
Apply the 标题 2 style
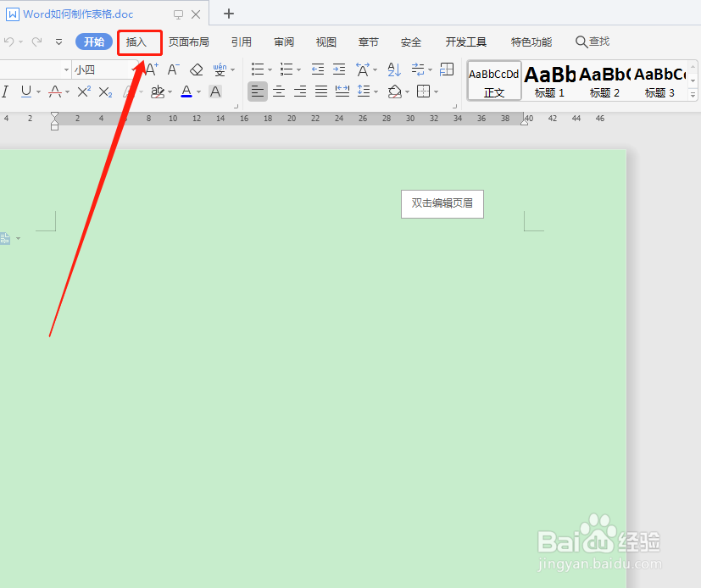coord(604,80)
